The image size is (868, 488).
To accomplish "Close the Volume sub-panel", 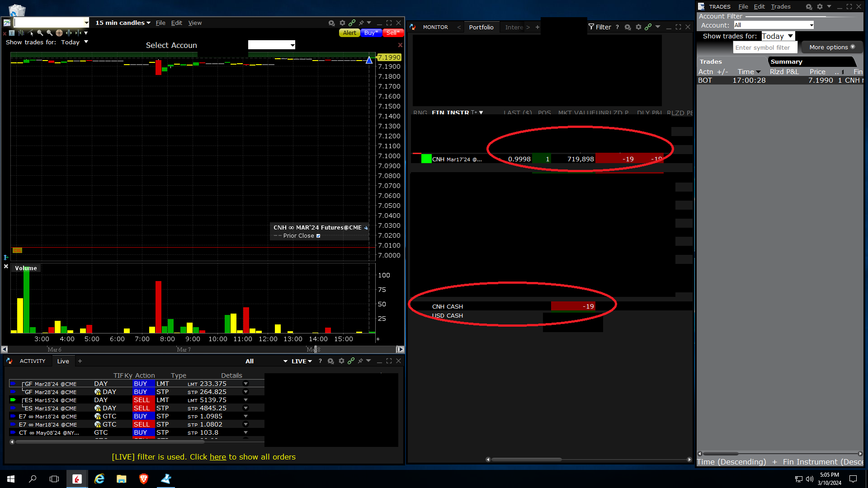I will (6, 267).
